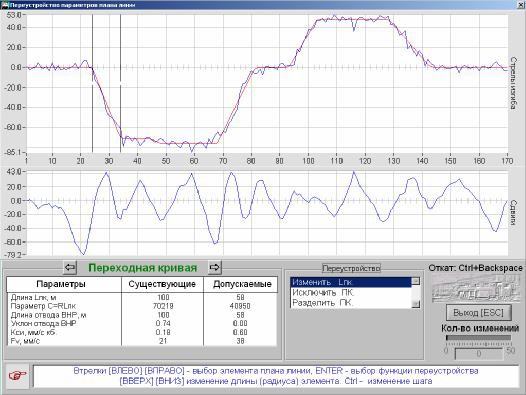
Task: Click the 'Стрелы изгиба' vertical axis label
Action: 514,83
